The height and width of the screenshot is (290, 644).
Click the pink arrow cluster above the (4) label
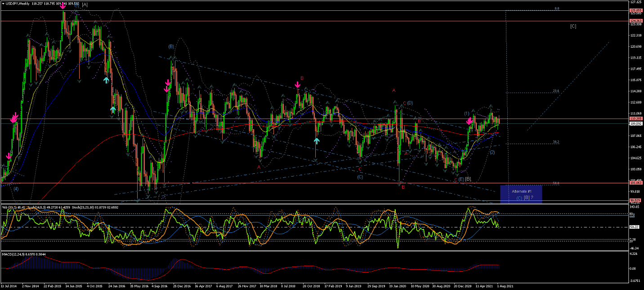(14, 118)
